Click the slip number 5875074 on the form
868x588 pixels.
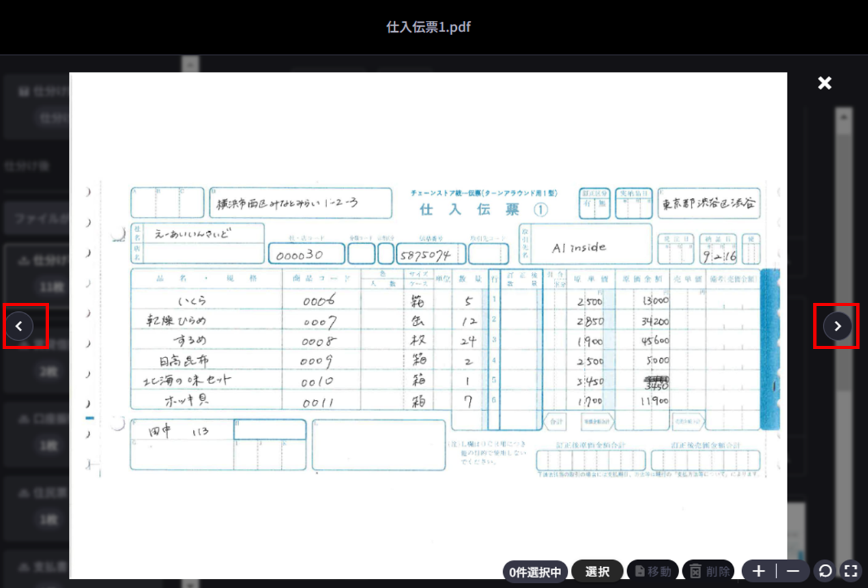(425, 255)
